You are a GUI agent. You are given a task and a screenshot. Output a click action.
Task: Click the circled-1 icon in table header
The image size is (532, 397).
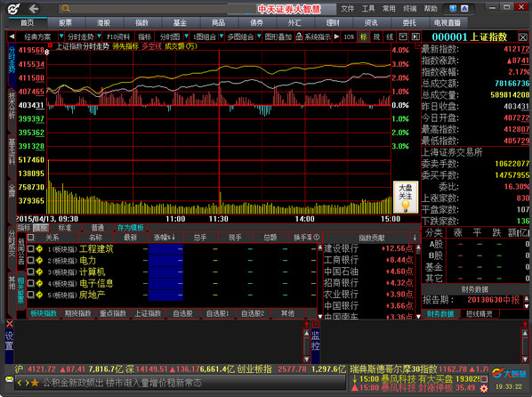317,237
